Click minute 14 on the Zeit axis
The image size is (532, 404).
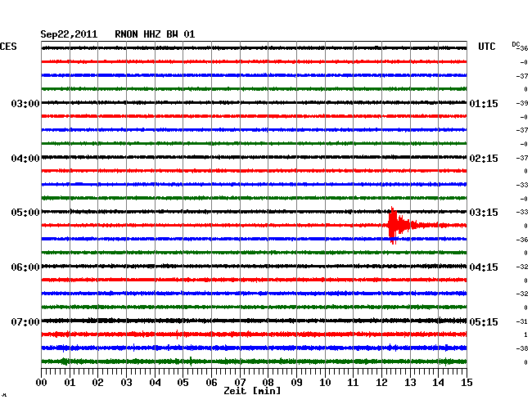point(438,382)
